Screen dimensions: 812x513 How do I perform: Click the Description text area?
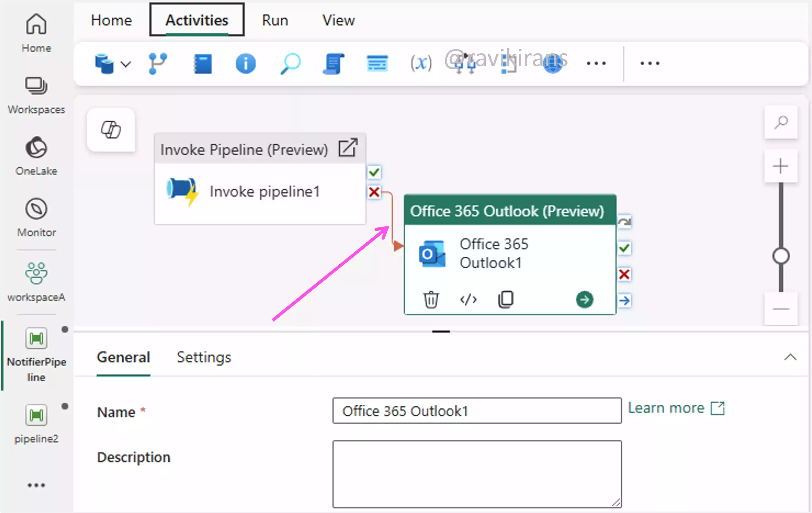click(477, 473)
